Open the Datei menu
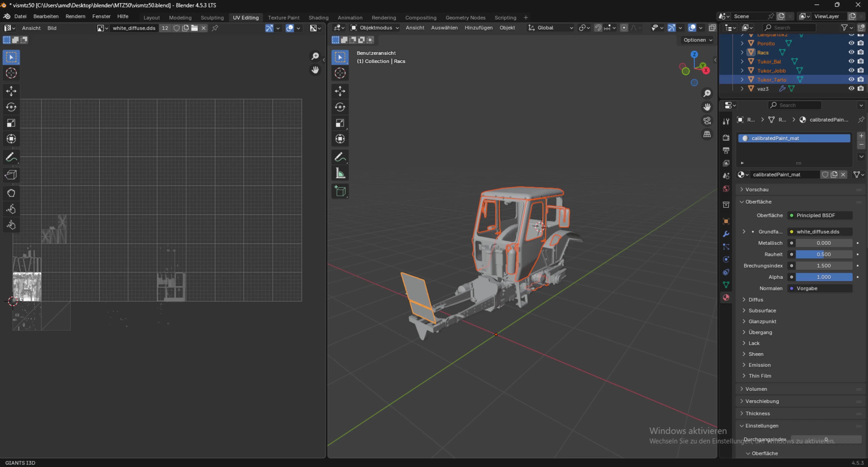Image resolution: width=868 pixels, height=467 pixels. (x=20, y=16)
